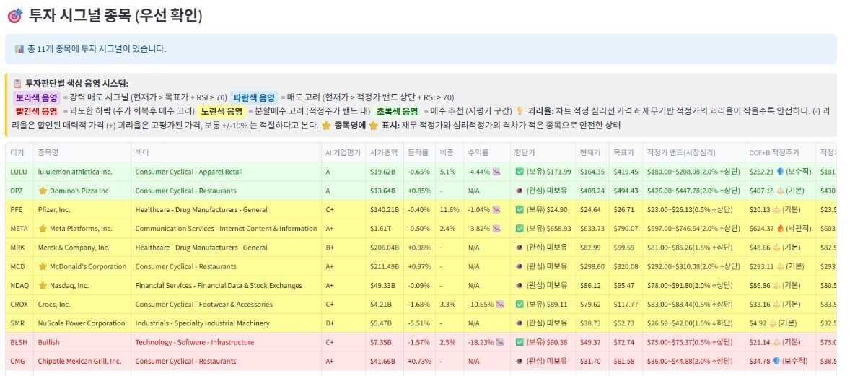Click the star icon beside Domino's Pizza Inc

pyautogui.click(x=43, y=191)
